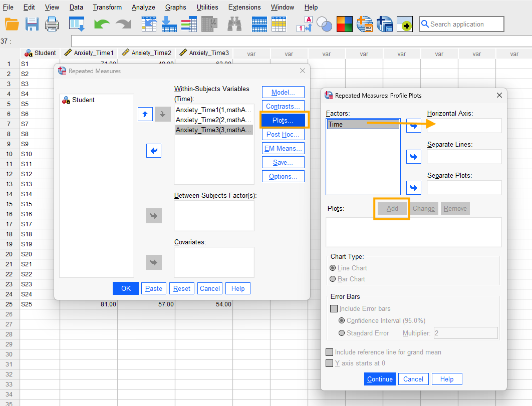532x406 pixels.
Task: Click inside the Search application field
Action: coord(461,24)
